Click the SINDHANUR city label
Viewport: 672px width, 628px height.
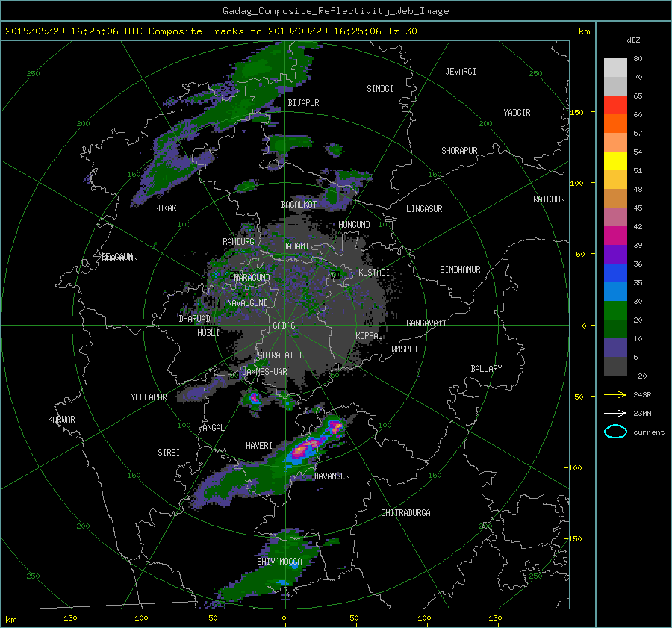pyautogui.click(x=460, y=270)
